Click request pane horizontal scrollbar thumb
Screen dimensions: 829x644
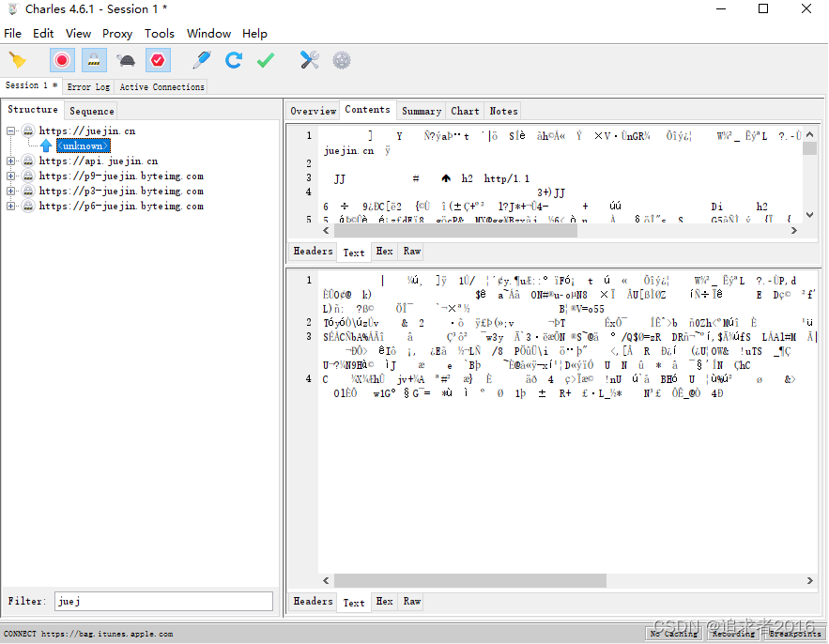455,231
